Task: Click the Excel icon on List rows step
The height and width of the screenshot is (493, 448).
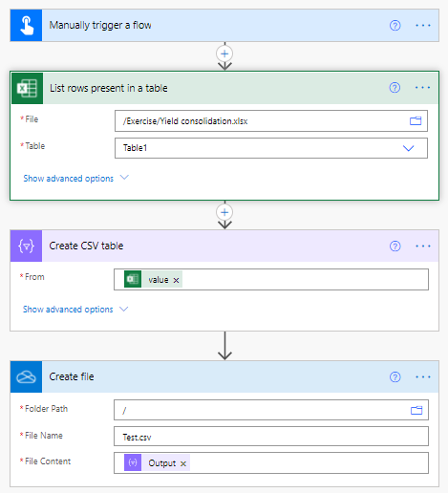Action: [x=28, y=88]
